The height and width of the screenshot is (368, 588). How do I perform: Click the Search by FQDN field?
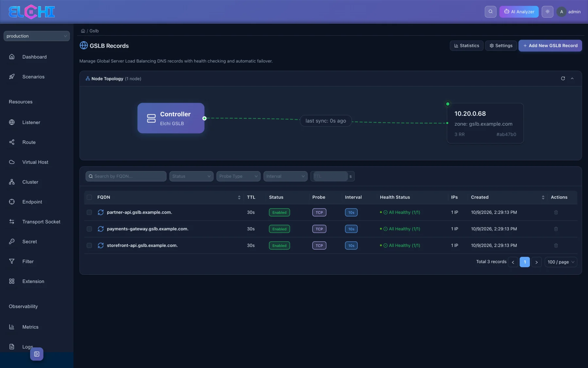pyautogui.click(x=126, y=176)
